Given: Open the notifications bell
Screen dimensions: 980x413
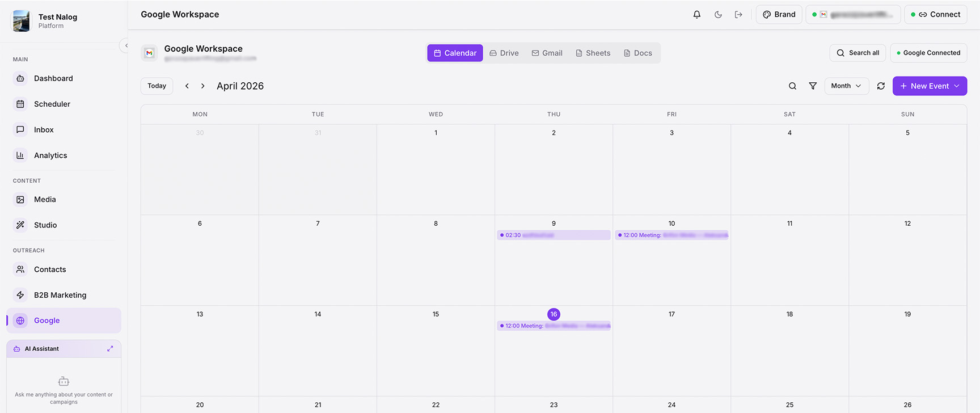Looking at the screenshot, I should pyautogui.click(x=696, y=15).
